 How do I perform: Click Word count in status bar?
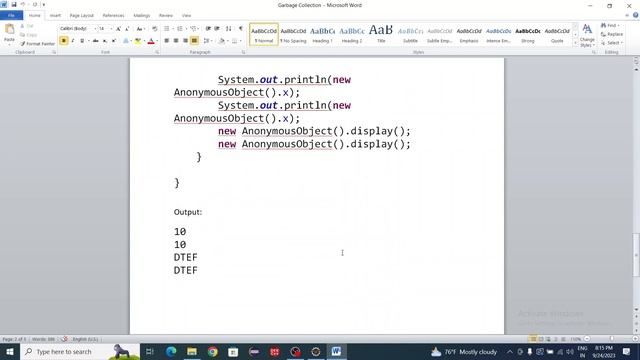(x=43, y=339)
